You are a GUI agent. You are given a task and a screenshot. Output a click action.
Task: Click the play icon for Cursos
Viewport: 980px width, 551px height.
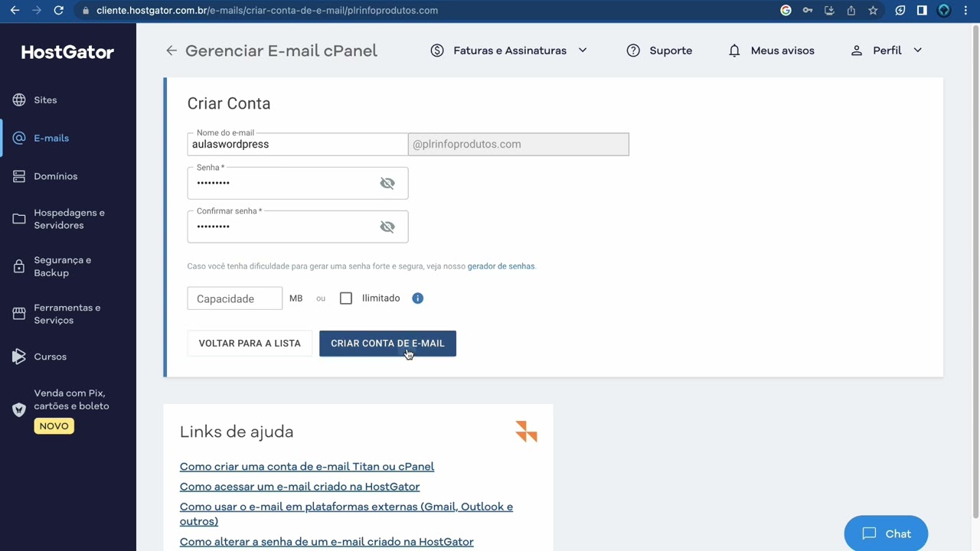tap(19, 357)
